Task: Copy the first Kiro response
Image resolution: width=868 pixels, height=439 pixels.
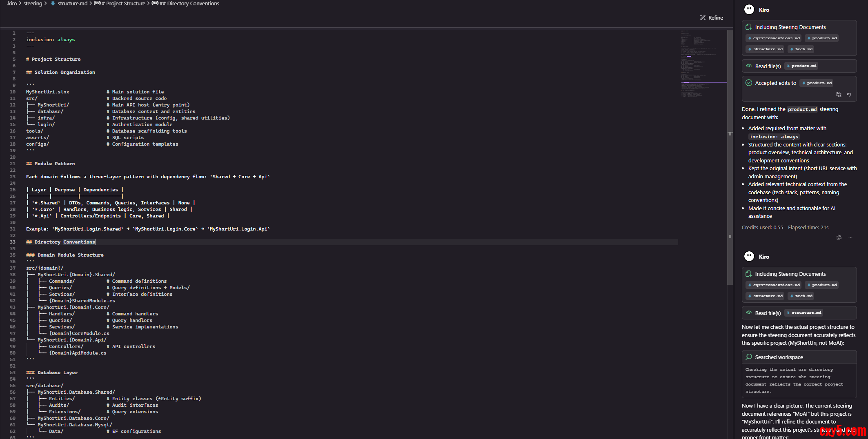Action: (839, 237)
